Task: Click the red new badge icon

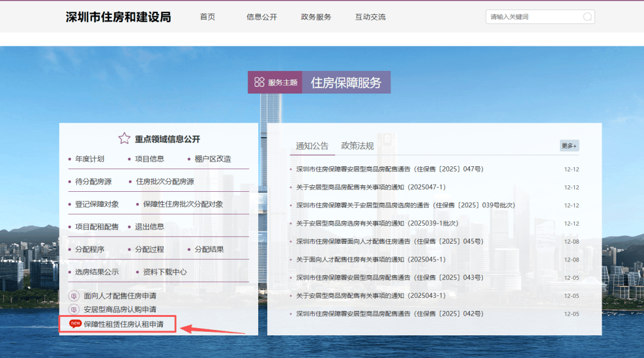Action: 74,324
